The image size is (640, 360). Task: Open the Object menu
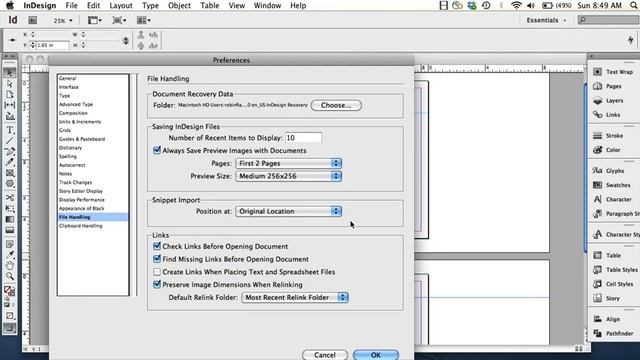[179, 5]
